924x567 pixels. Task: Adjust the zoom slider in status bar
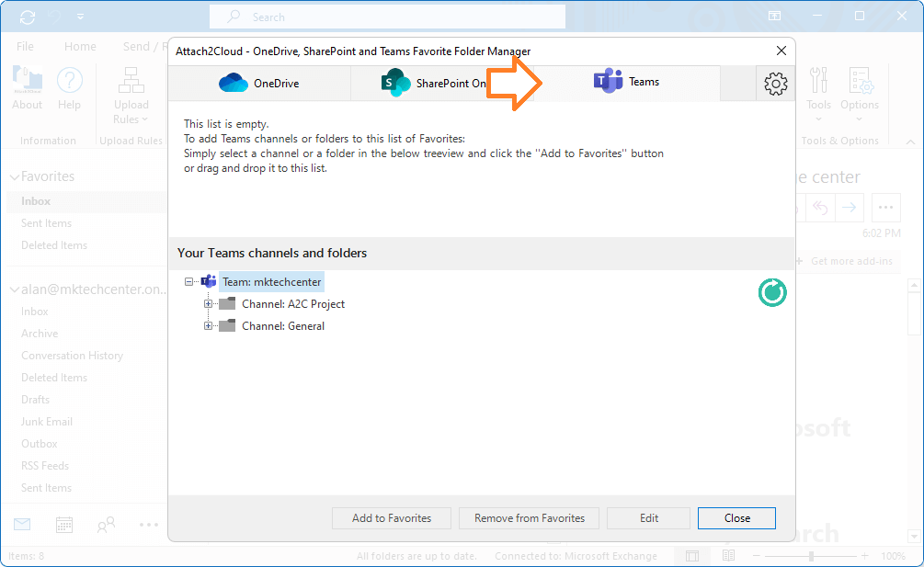coord(813,555)
